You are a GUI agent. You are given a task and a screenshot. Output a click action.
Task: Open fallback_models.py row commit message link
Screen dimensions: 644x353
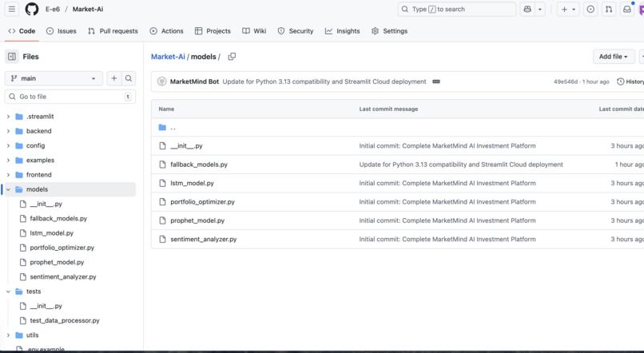(x=461, y=165)
